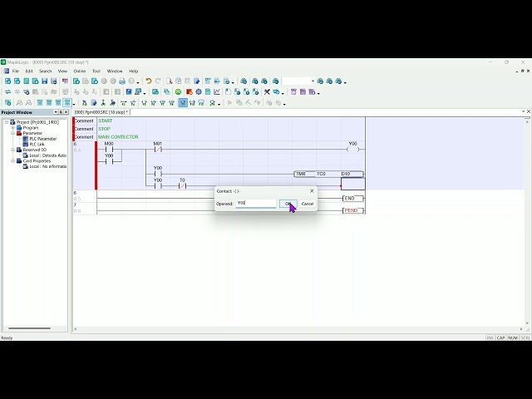Click the red grid table icon
Screen dimensions: 532x399
coord(65,81)
